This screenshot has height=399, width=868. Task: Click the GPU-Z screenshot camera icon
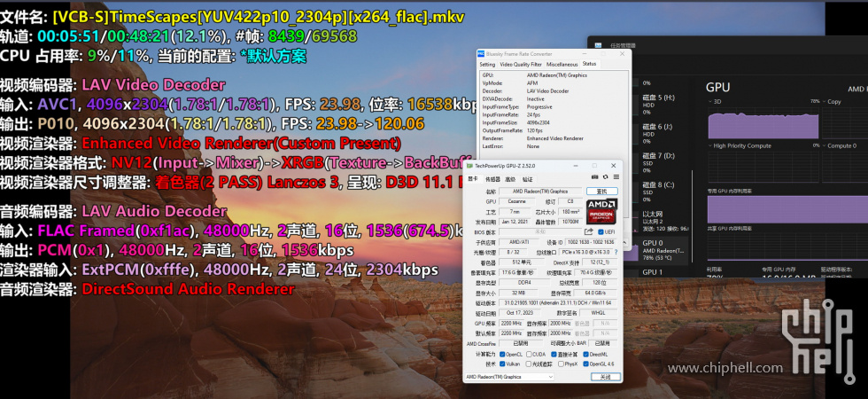pyautogui.click(x=595, y=176)
